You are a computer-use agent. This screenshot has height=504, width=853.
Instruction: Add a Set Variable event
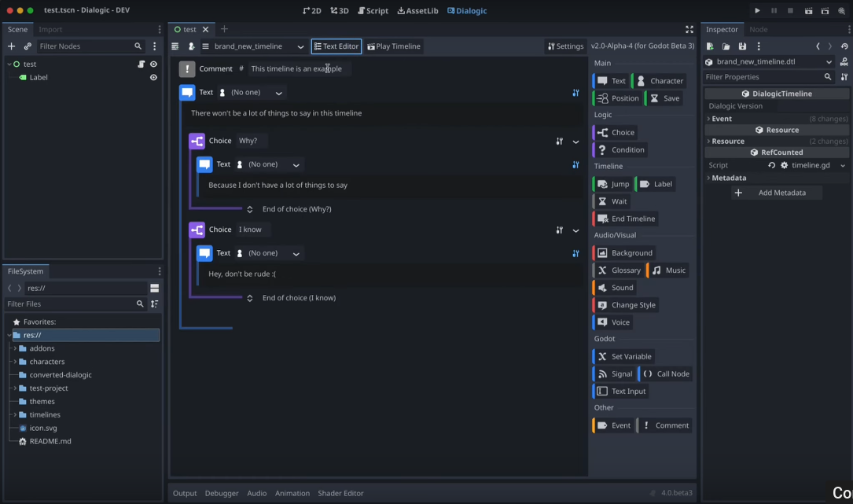623,356
